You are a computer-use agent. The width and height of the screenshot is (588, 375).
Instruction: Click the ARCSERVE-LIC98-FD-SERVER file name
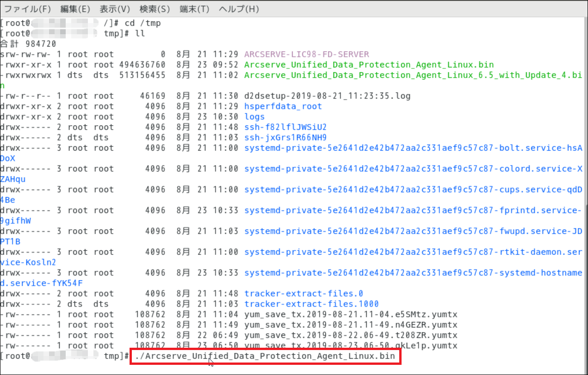pyautogui.click(x=307, y=54)
